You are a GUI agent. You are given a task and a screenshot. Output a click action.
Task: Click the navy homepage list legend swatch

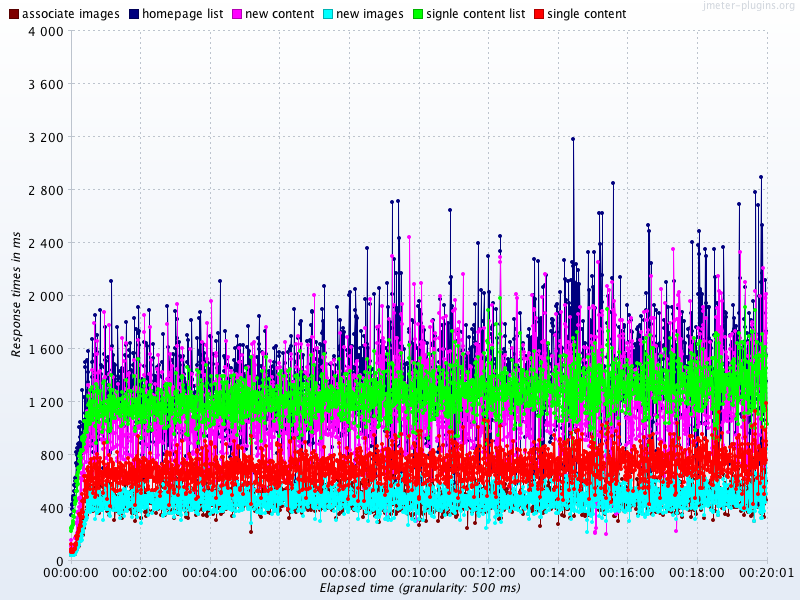134,14
